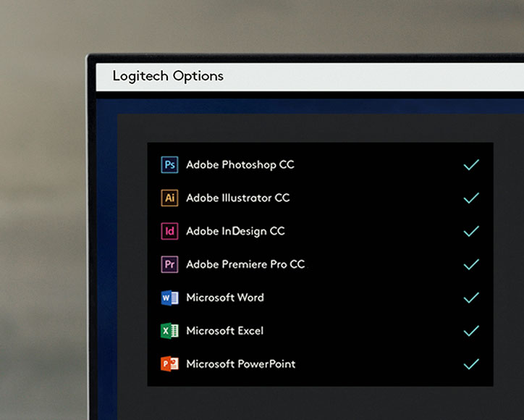Click the Photoshop Ps icon
This screenshot has height=420, width=524.
pyautogui.click(x=169, y=164)
